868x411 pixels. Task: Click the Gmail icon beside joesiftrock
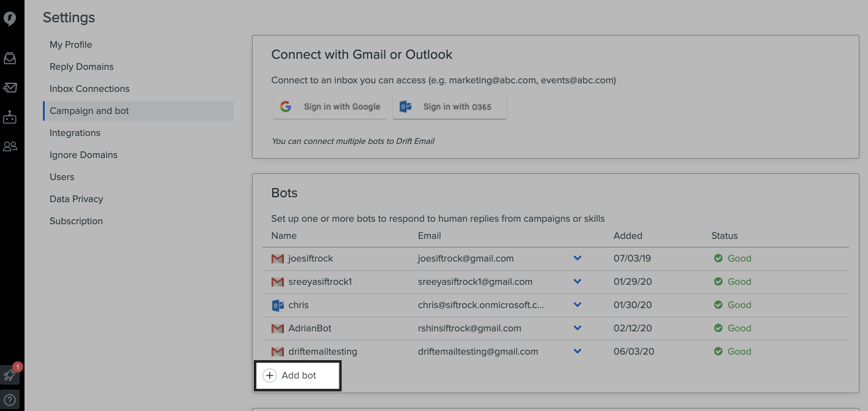tap(277, 258)
